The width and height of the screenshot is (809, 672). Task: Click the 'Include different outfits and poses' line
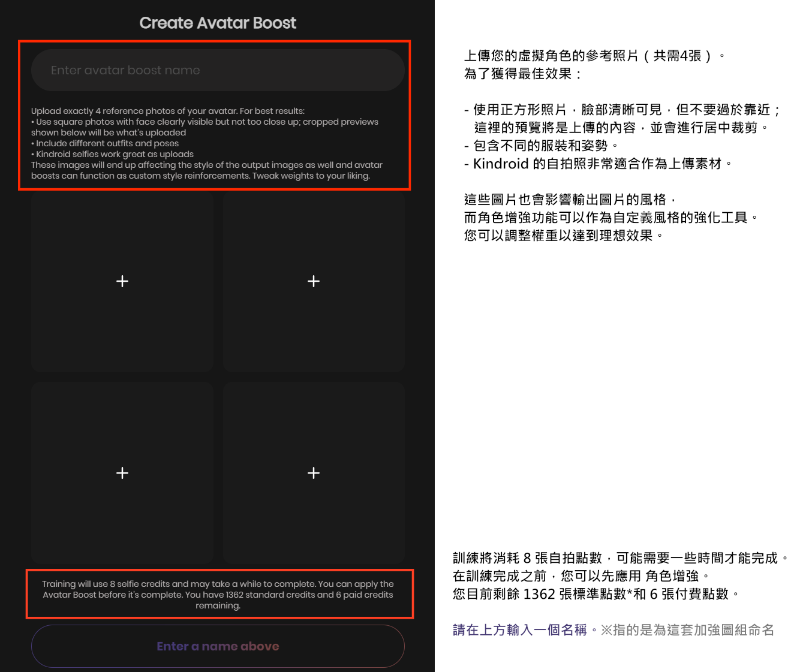point(105,143)
